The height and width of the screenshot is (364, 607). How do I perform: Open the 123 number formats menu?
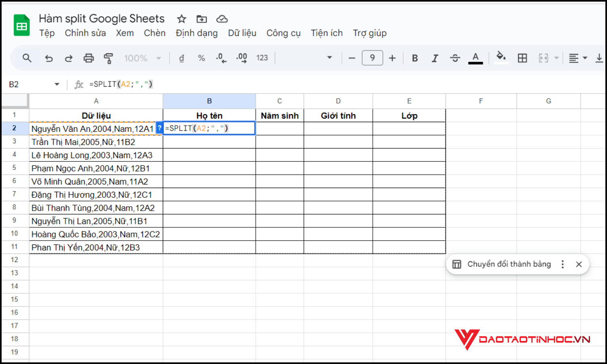(x=262, y=58)
